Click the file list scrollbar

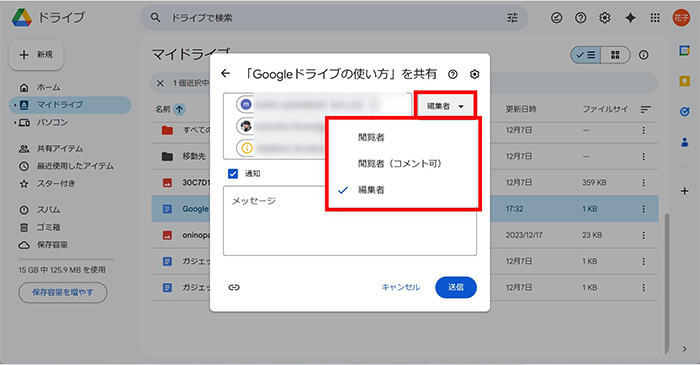[x=666, y=283]
